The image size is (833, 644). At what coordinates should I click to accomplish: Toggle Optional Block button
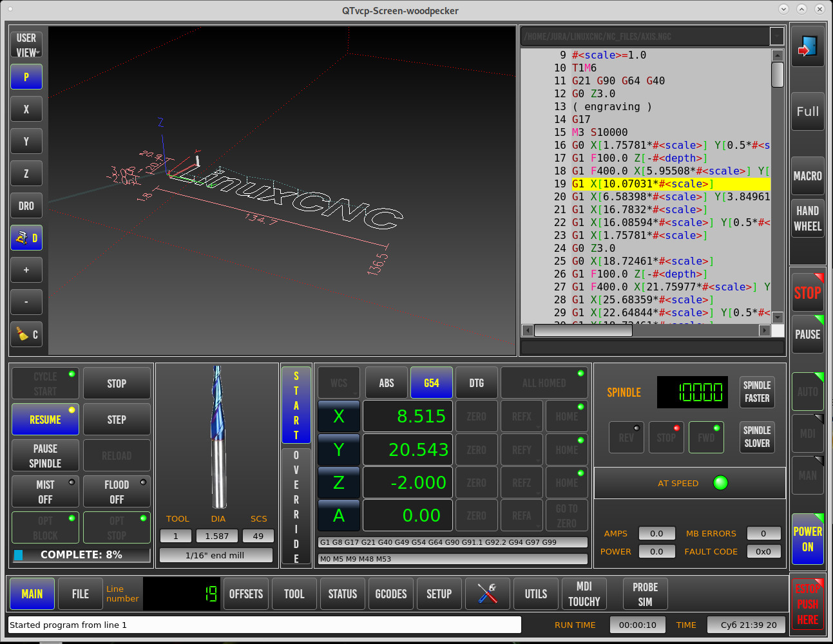pos(45,527)
